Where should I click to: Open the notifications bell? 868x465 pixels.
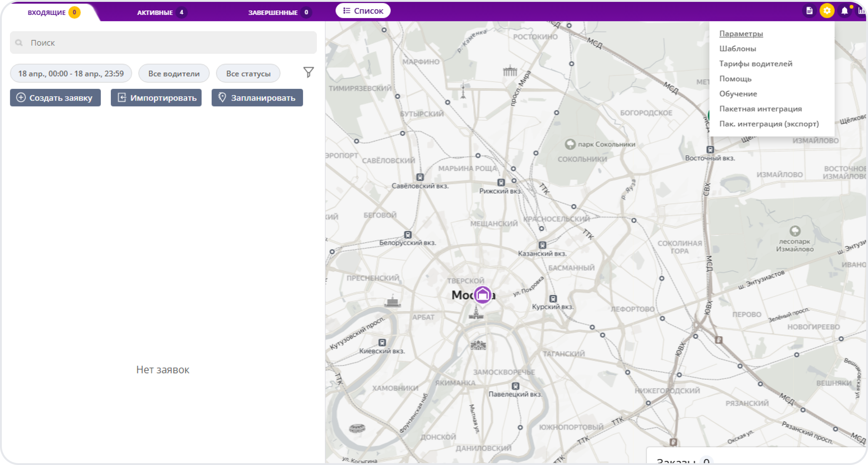coord(844,11)
